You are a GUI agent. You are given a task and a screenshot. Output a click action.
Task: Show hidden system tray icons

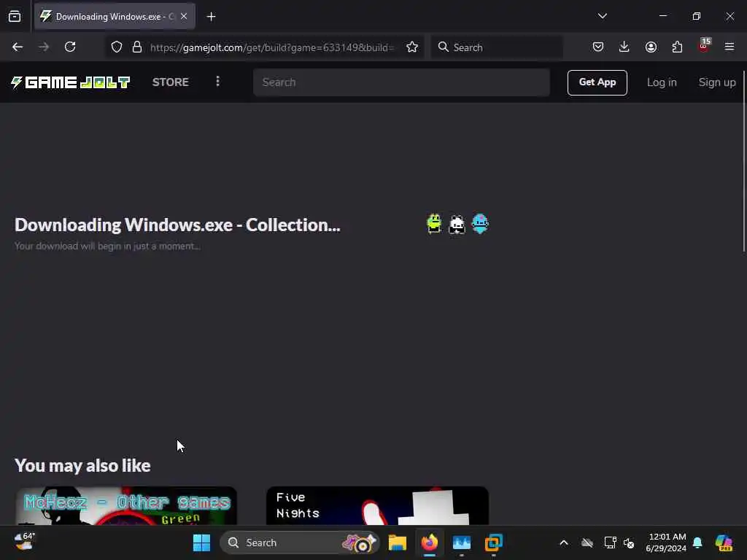(564, 542)
